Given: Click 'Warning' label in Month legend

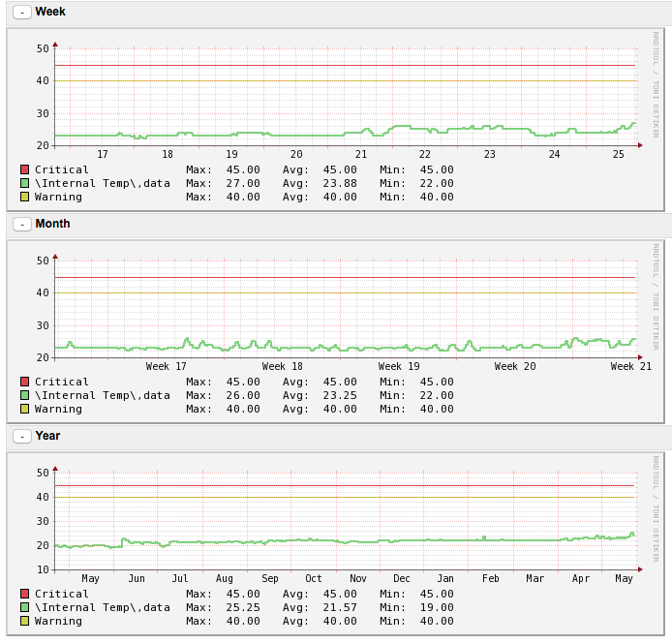Looking at the screenshot, I should pyautogui.click(x=58, y=410).
